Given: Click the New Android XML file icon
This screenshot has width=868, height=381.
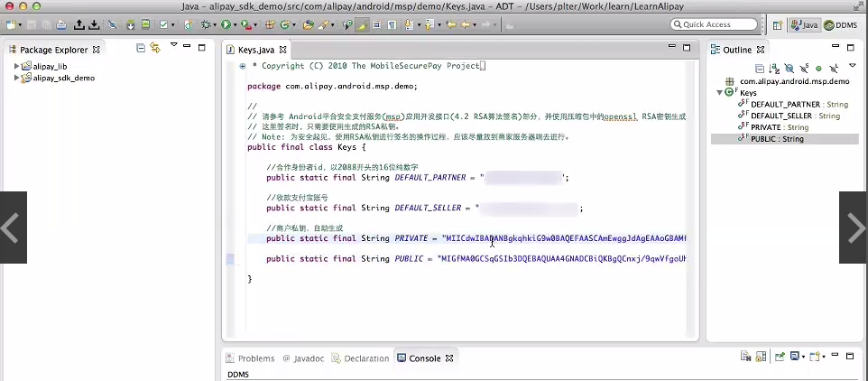Looking at the screenshot, I should click(x=189, y=24).
